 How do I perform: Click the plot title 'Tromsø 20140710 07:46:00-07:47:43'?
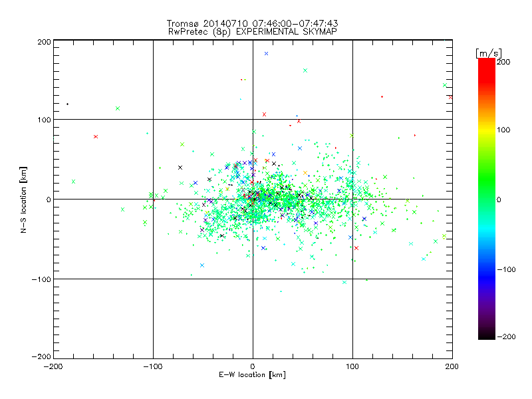click(252, 23)
